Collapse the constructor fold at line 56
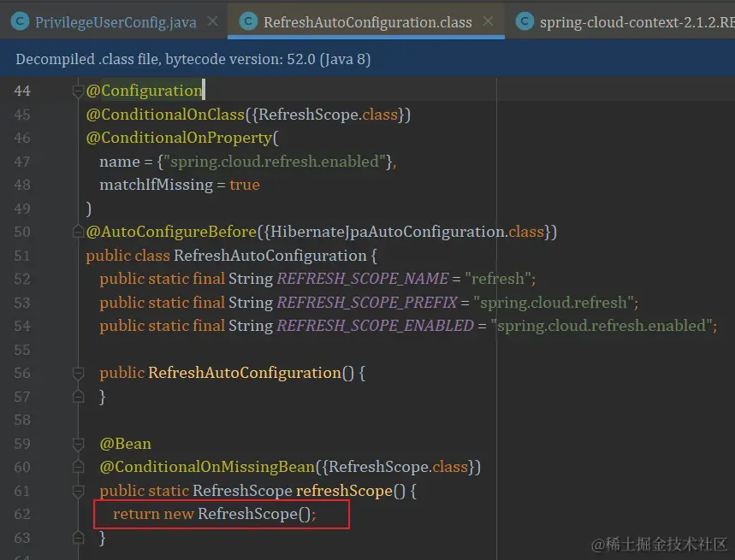735x560 pixels. pyautogui.click(x=78, y=373)
